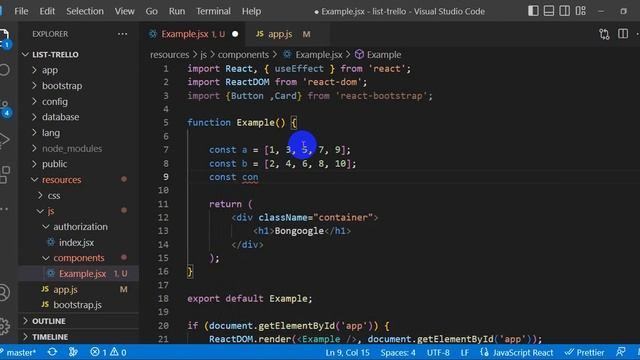Collapse the js folder

point(51,211)
